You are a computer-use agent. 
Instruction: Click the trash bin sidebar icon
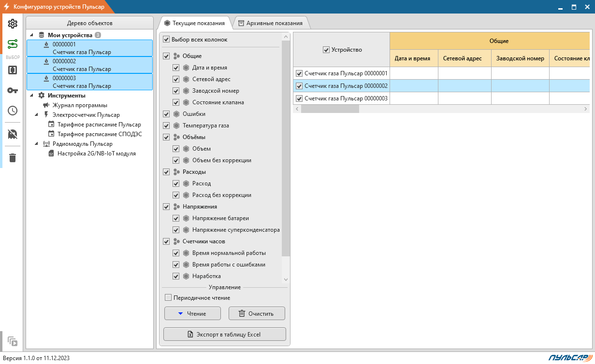pyautogui.click(x=13, y=158)
